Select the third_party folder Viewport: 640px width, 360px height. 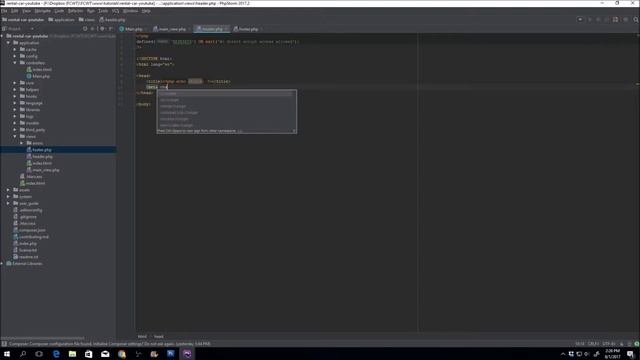[x=35, y=130]
